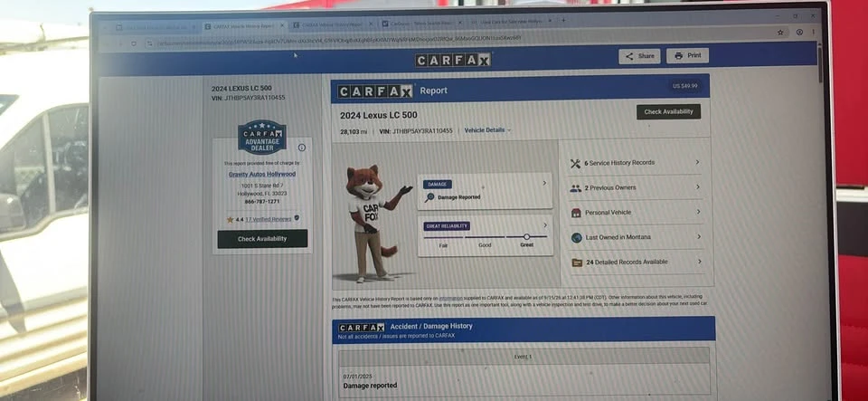This screenshot has width=868, height=401.
Task: Expand Detailed Records Available chevron
Action: [699, 262]
